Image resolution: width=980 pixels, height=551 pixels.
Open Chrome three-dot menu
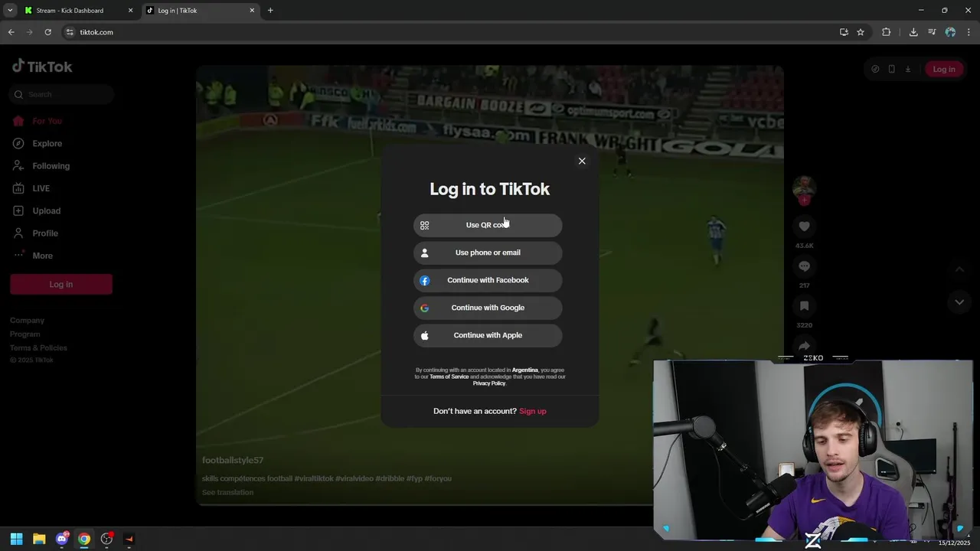pos(969,32)
